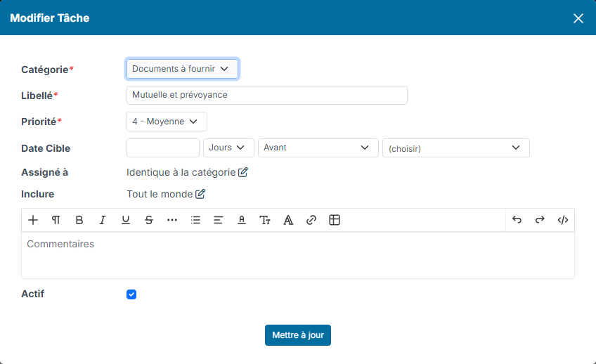596x364 pixels.
Task: Edit the 'Inclure' value pencil icon
Action: 200,194
